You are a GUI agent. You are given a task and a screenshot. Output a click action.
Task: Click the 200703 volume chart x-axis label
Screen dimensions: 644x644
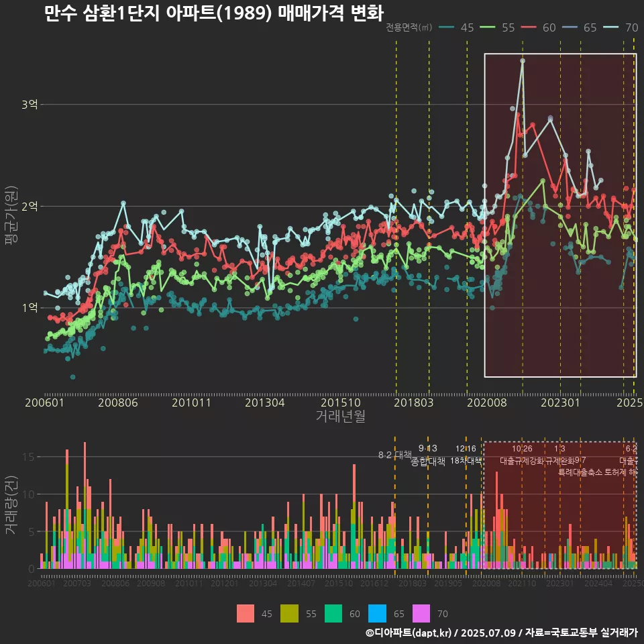tap(76, 583)
